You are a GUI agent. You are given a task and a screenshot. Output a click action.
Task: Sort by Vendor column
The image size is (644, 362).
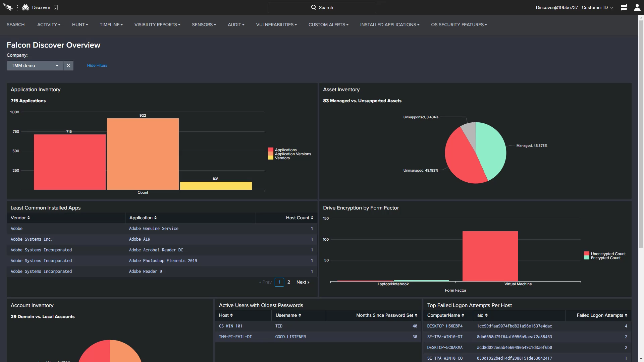[20, 218]
